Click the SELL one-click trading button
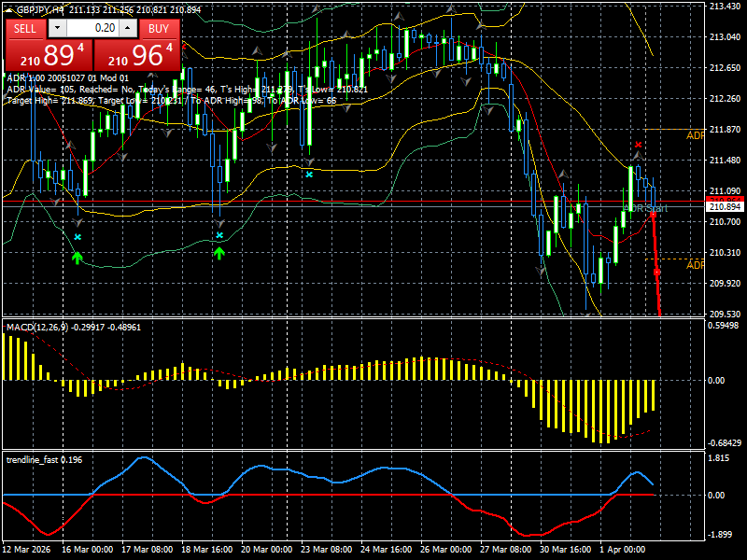Screen dimensions: 747x560 [x=25, y=29]
